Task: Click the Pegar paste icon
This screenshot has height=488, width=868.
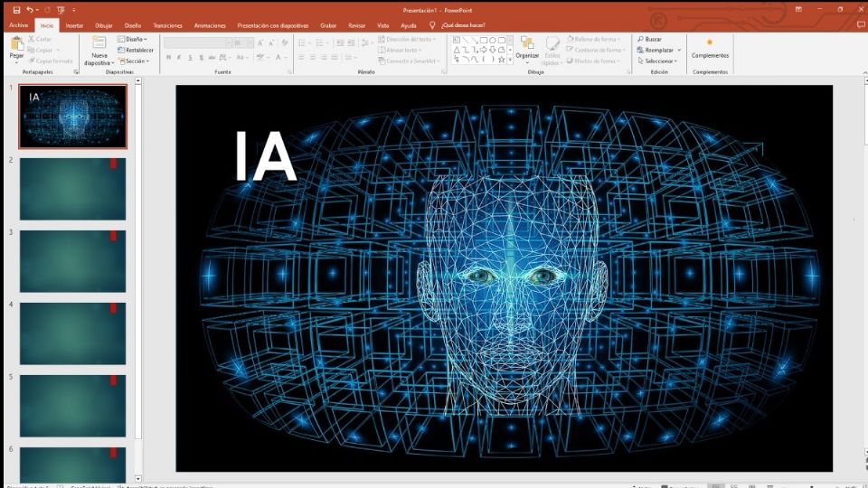Action: 16,43
